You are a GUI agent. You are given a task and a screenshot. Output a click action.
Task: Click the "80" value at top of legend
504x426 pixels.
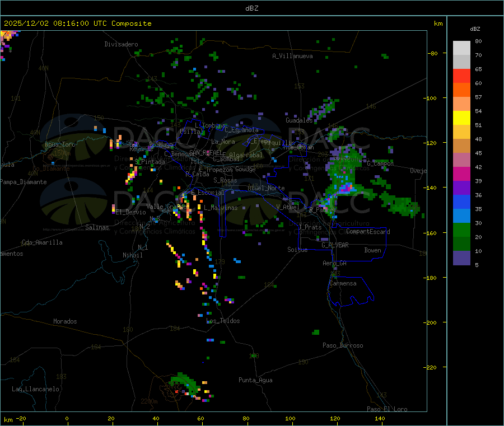pos(478,41)
